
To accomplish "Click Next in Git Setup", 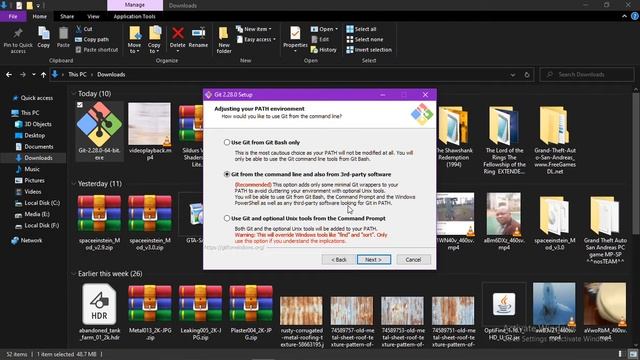I will coord(373,260).
